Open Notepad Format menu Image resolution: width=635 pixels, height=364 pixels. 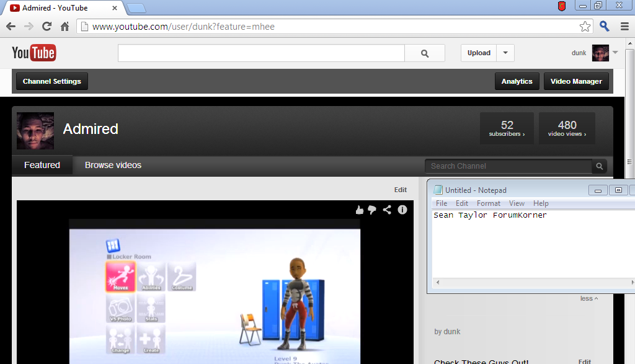489,203
